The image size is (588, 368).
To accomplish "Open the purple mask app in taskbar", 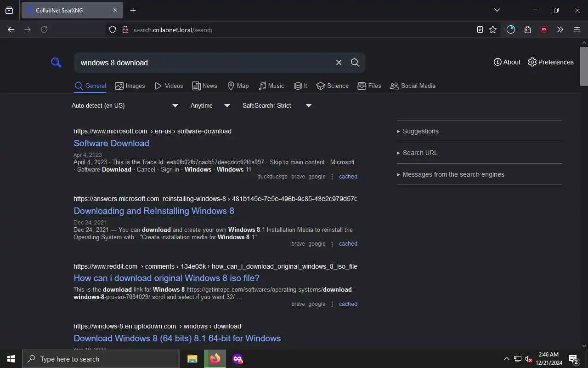I will tap(237, 359).
